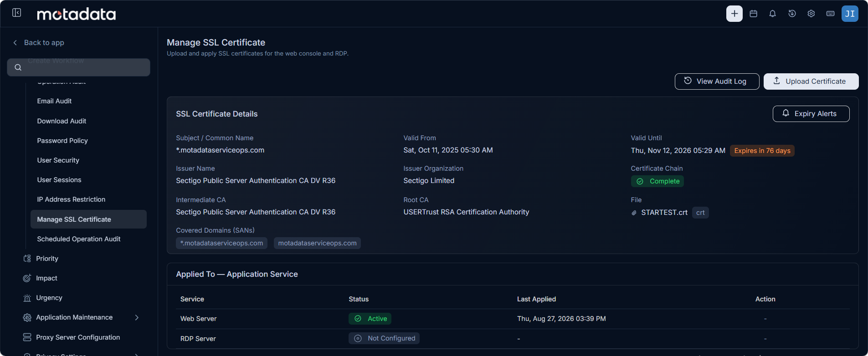Click the 'motadataserviceops.com' SAN chip

[317, 243]
